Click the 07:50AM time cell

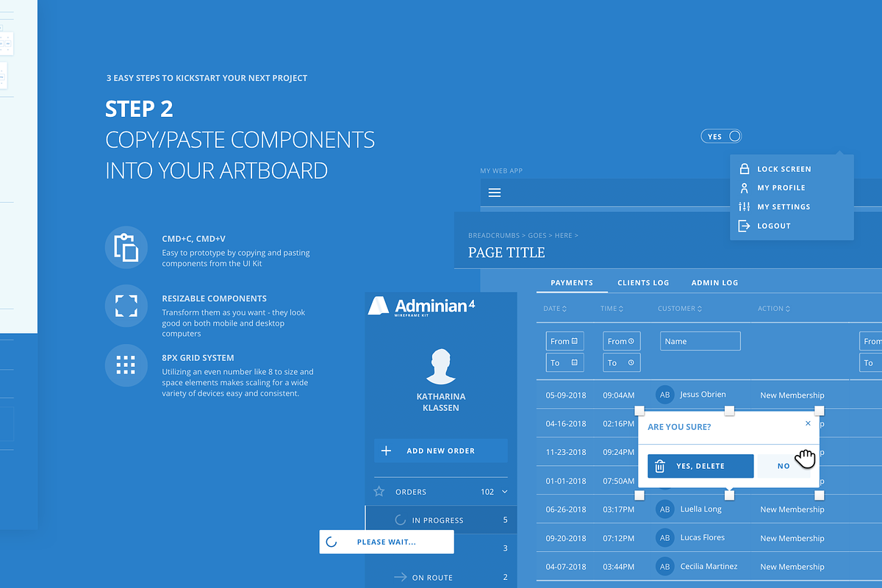click(x=618, y=481)
